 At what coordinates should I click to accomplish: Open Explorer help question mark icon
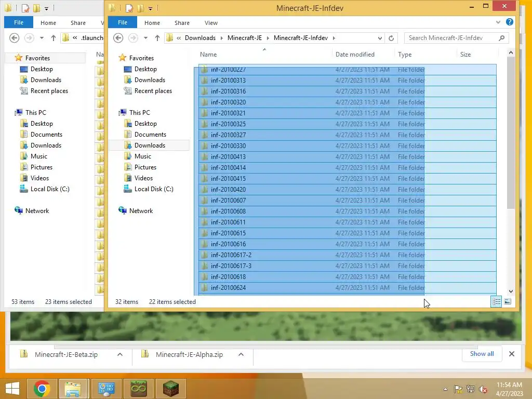point(509,22)
